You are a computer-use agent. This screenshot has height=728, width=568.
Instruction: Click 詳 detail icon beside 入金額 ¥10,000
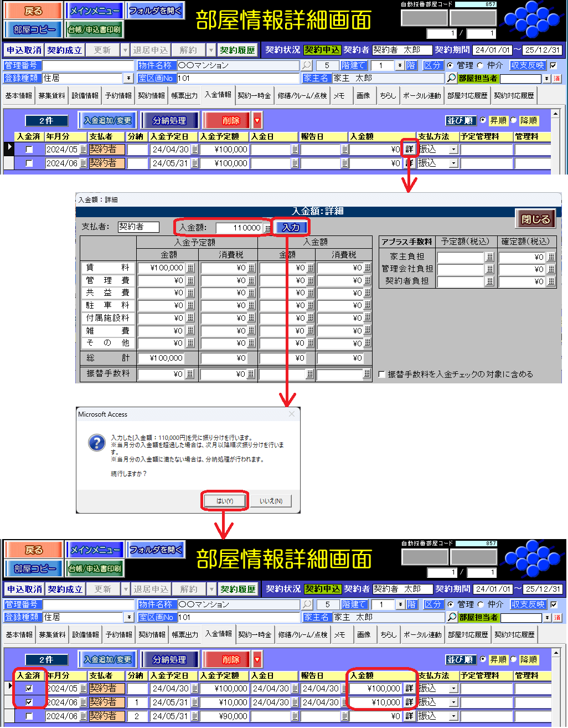click(409, 702)
